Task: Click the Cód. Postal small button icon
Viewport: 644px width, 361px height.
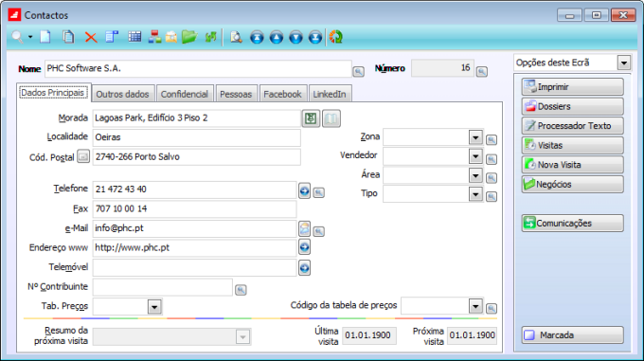Action: pyautogui.click(x=83, y=156)
